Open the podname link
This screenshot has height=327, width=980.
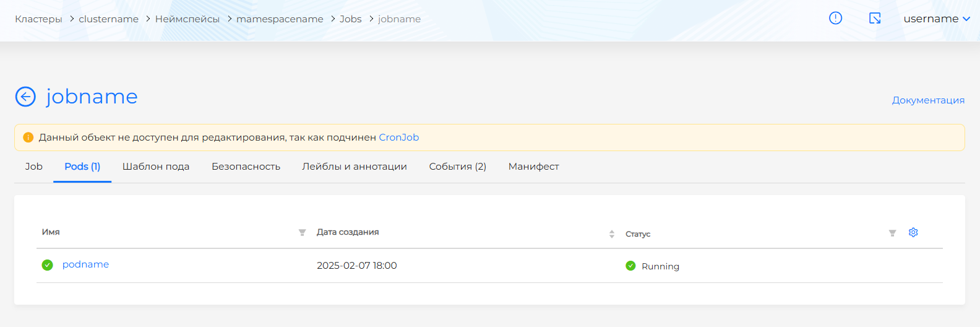pos(85,264)
